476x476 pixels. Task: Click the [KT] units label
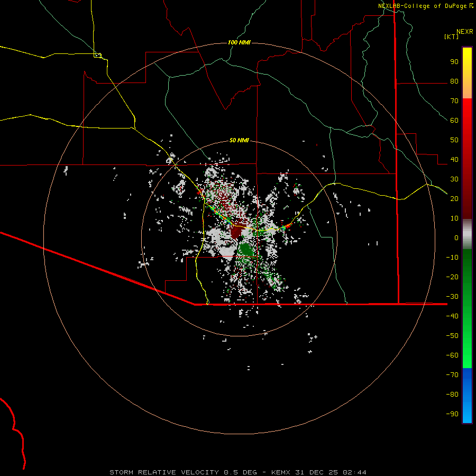[452, 36]
